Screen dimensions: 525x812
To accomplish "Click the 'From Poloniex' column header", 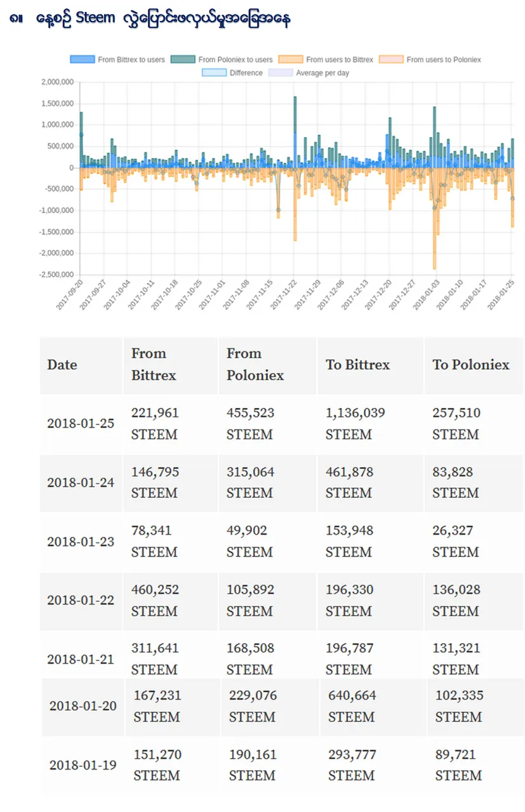I will [267, 365].
